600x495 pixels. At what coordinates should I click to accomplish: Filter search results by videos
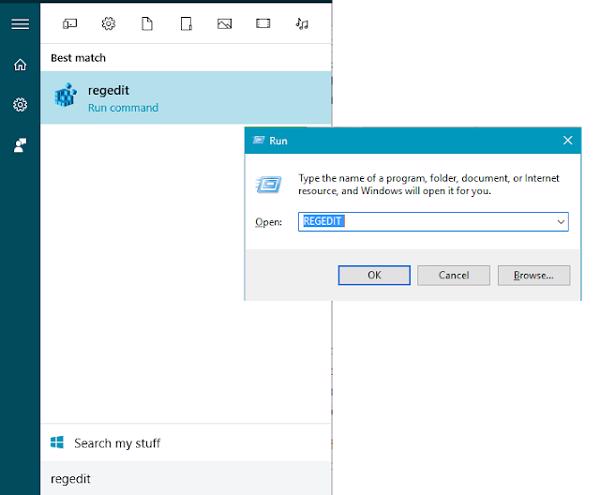point(263,24)
